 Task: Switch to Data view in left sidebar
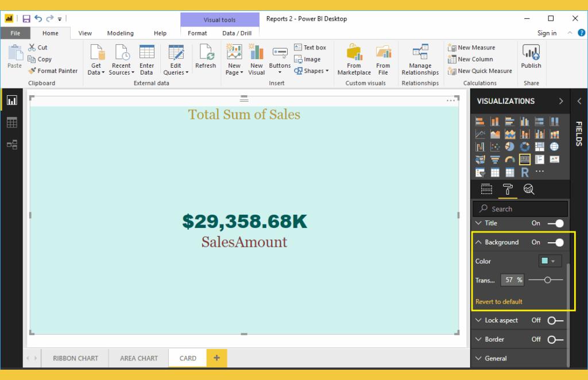click(11, 122)
